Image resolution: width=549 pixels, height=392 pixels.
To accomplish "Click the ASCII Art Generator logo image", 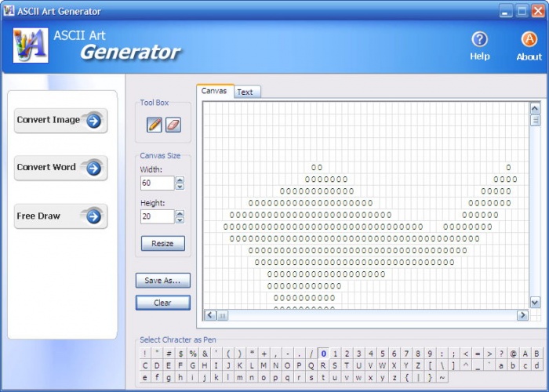I will (31, 45).
